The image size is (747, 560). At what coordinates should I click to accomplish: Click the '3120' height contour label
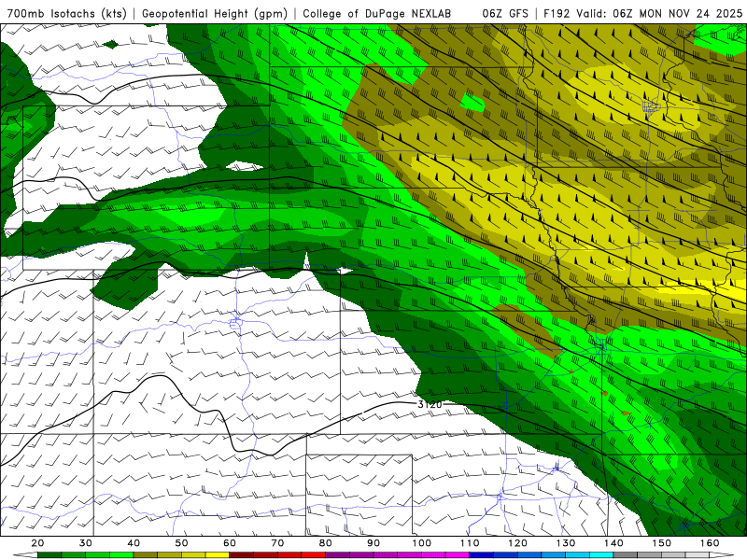[430, 404]
